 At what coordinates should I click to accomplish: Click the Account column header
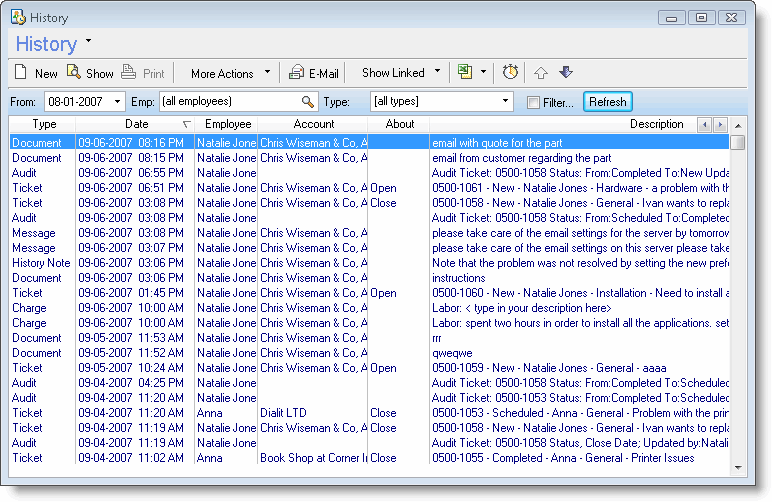[x=313, y=124]
